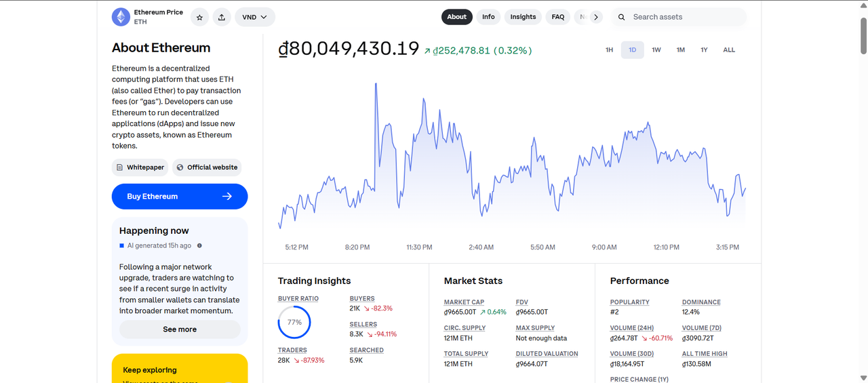Click the right chevron to show more tabs
Viewport: 868px width, 383px height.
(x=595, y=17)
